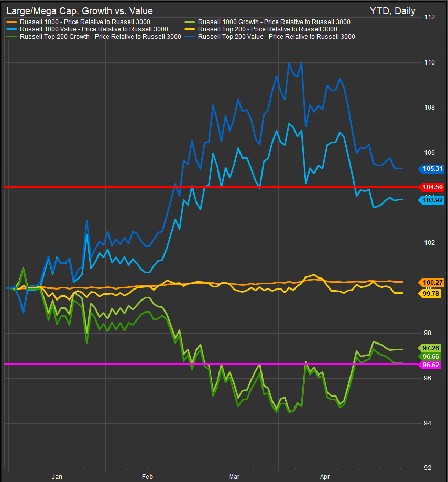Click the magenta 96.62 value tag
Image resolution: width=448 pixels, height=482 pixels.
430,365
